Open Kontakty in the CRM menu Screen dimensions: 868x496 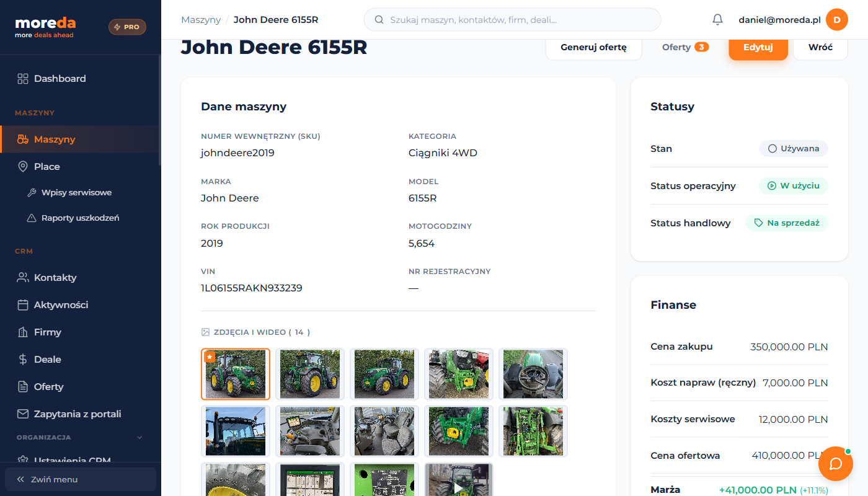pos(81,278)
